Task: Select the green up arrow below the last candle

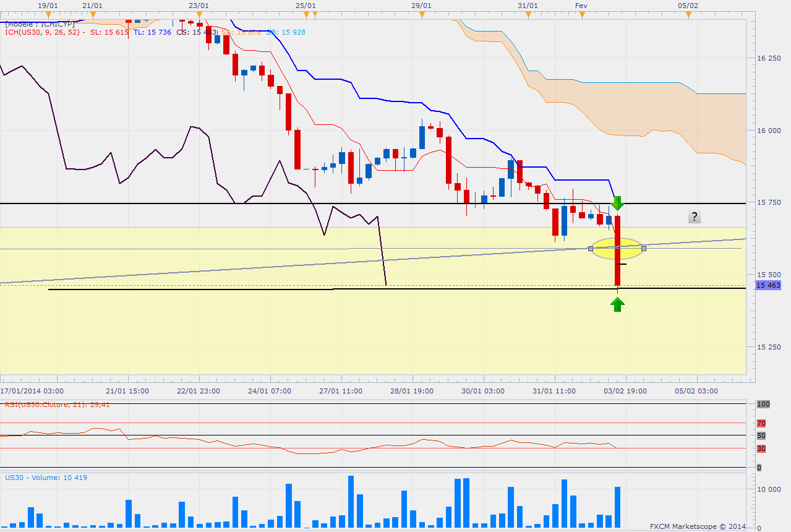Action: coord(618,304)
